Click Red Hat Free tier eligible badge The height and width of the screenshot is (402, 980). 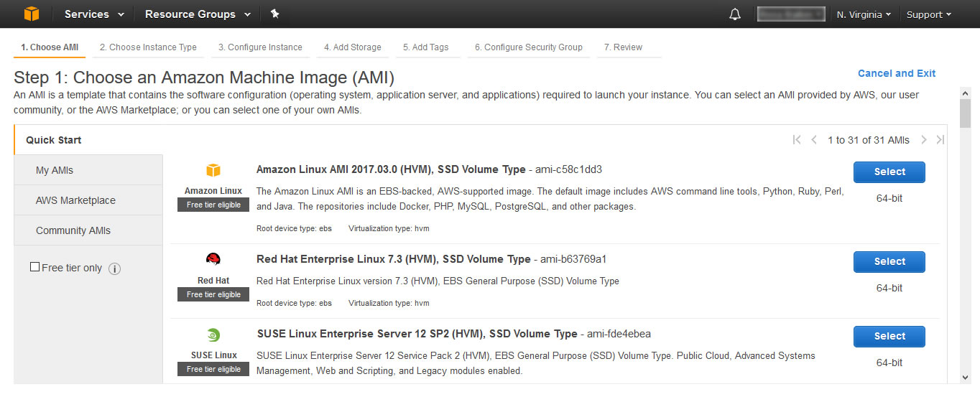pyautogui.click(x=213, y=295)
